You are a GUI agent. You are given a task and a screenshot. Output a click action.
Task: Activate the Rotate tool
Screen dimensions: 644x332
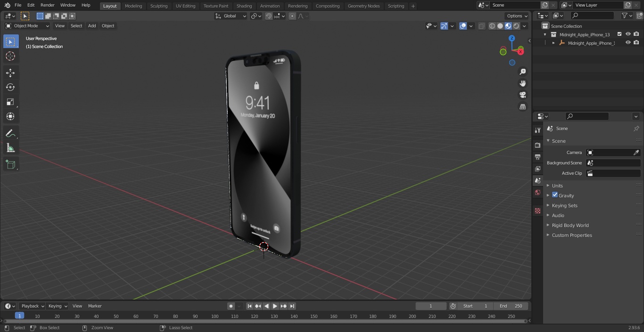click(x=10, y=87)
